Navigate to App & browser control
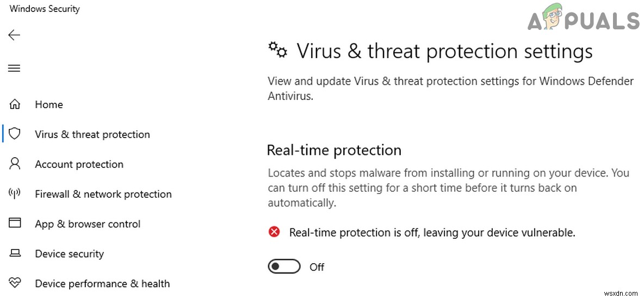The image size is (644, 299). (x=88, y=224)
